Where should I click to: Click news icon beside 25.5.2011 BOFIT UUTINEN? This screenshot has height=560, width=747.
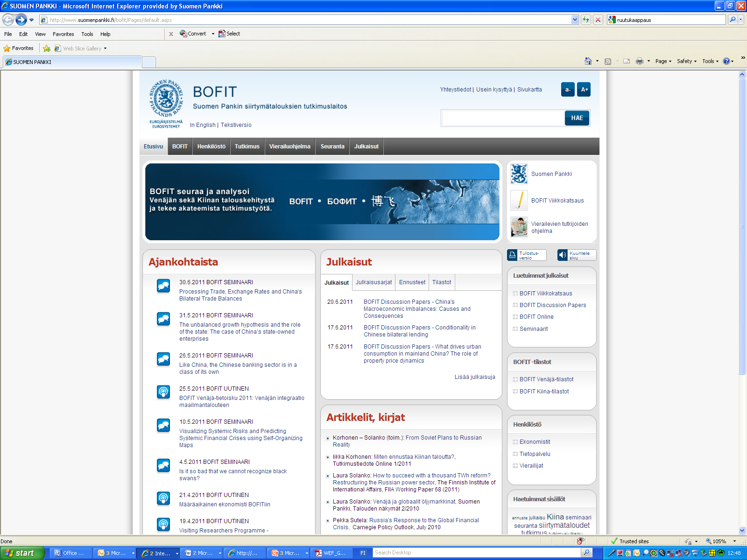[x=163, y=392]
